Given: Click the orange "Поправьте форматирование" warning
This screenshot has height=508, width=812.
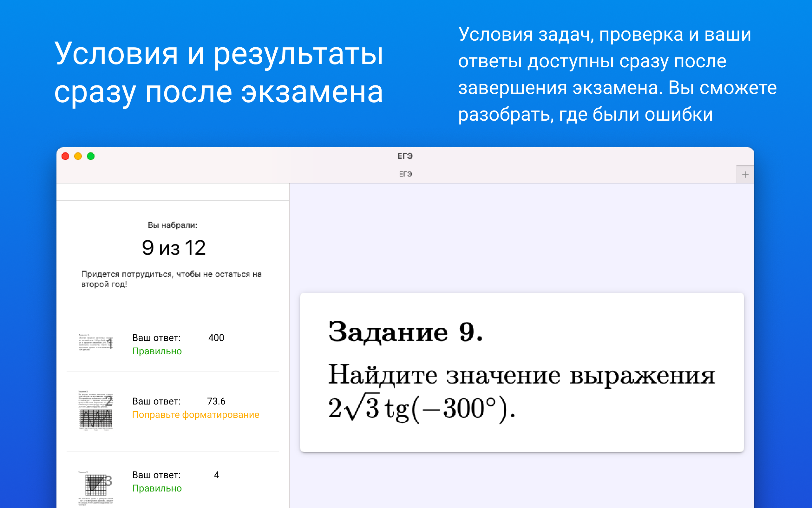Looking at the screenshot, I should coord(196,415).
